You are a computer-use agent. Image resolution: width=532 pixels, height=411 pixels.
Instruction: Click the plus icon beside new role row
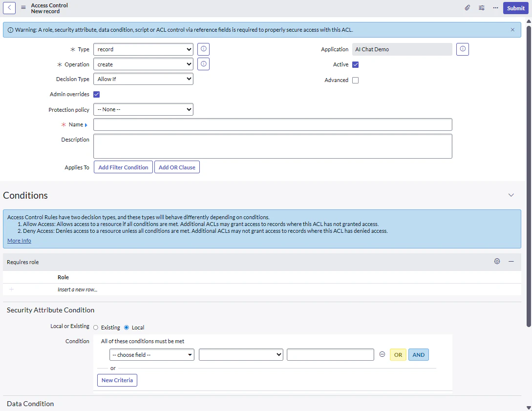click(x=12, y=289)
